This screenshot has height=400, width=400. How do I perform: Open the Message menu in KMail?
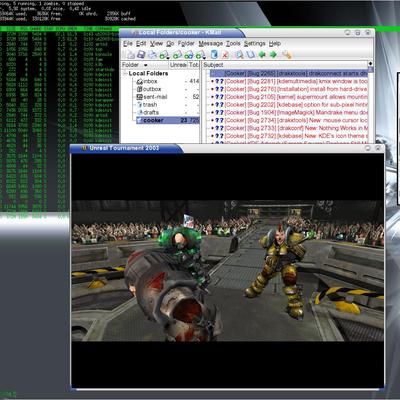[211, 44]
